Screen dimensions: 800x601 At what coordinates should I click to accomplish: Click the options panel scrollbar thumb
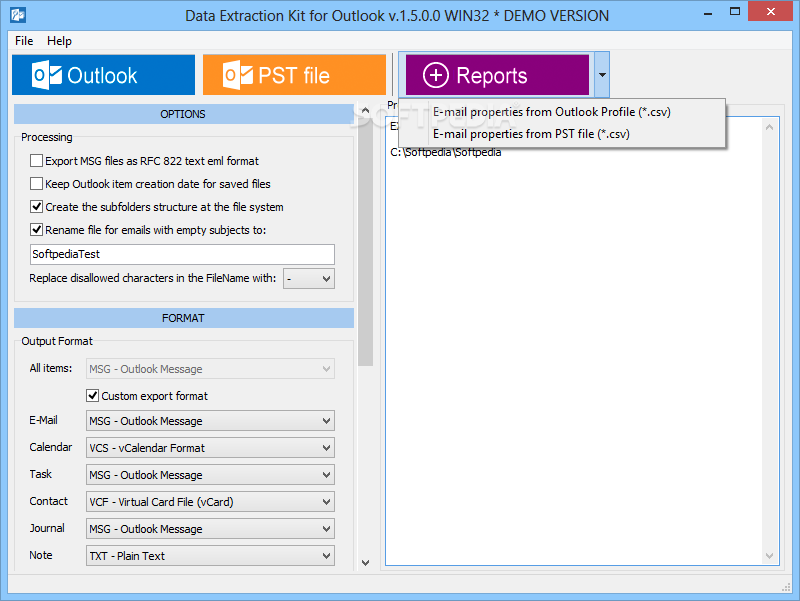365,242
